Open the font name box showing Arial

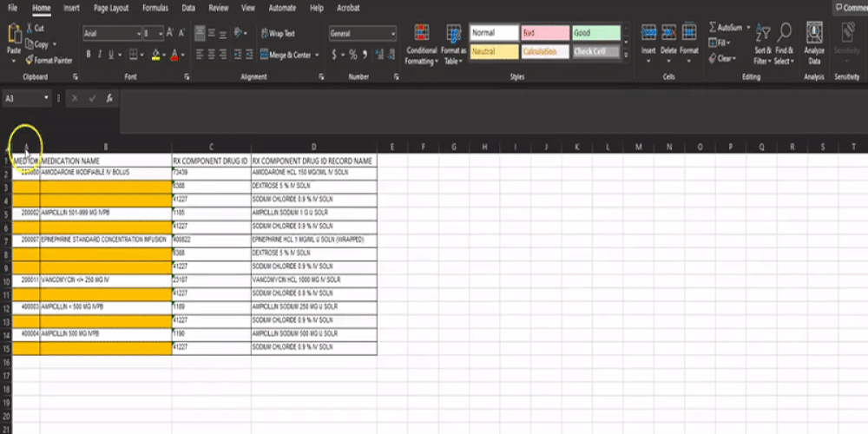(x=112, y=33)
